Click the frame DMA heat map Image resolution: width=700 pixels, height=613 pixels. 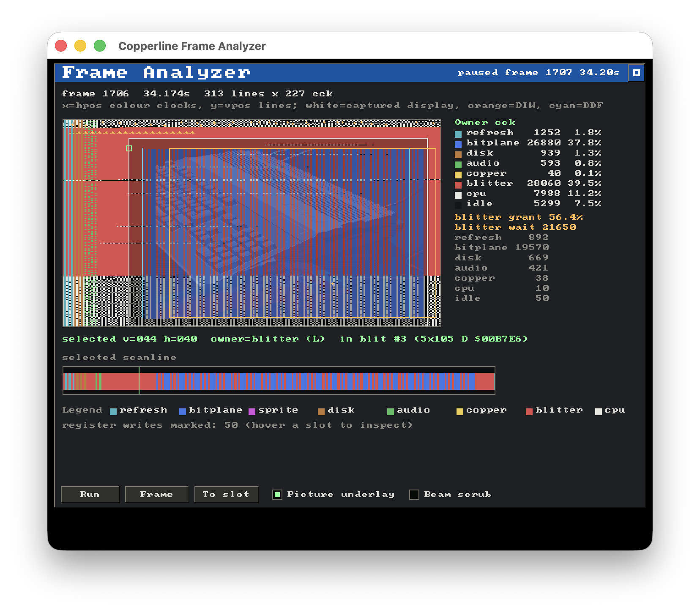(252, 223)
